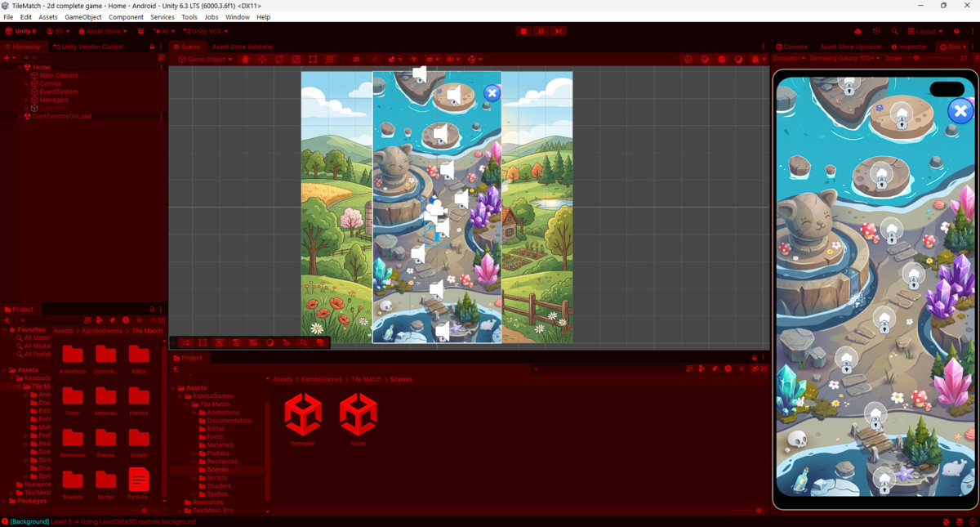The image size is (980, 527).
Task: Open the GameObject menu
Action: (x=83, y=17)
